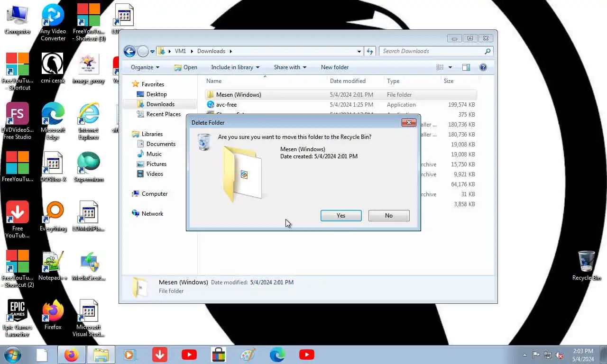Close the Delete Folder dialog

click(x=409, y=122)
